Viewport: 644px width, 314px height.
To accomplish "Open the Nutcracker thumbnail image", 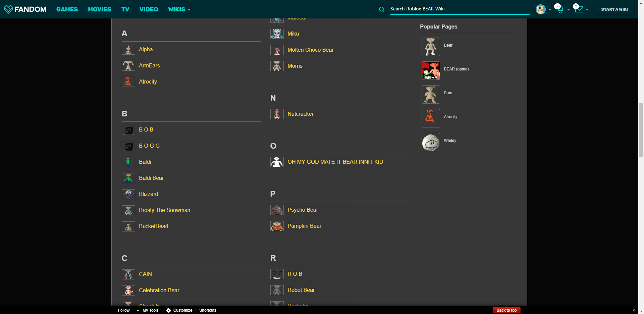I will coord(277,114).
